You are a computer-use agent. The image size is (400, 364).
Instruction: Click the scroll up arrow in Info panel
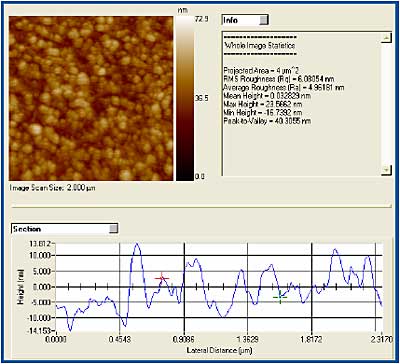[x=386, y=38]
